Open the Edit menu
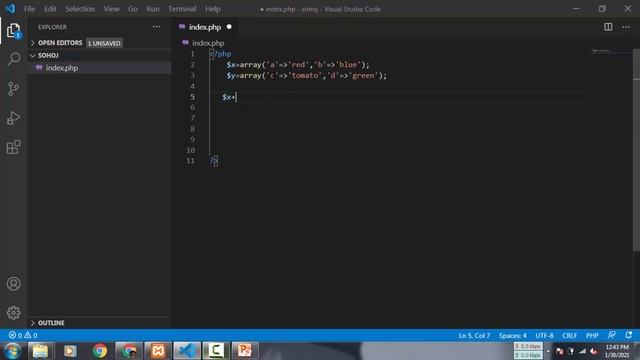This screenshot has height=360, width=640. 50,9
